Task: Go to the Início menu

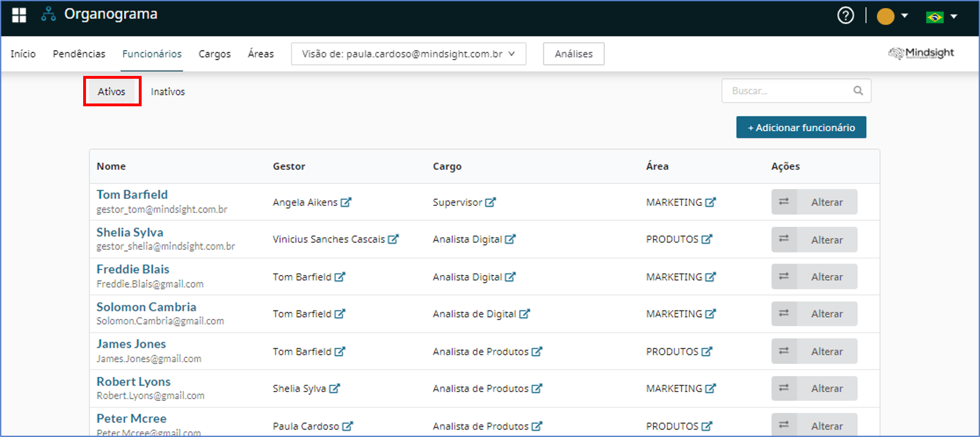Action: click(x=23, y=54)
